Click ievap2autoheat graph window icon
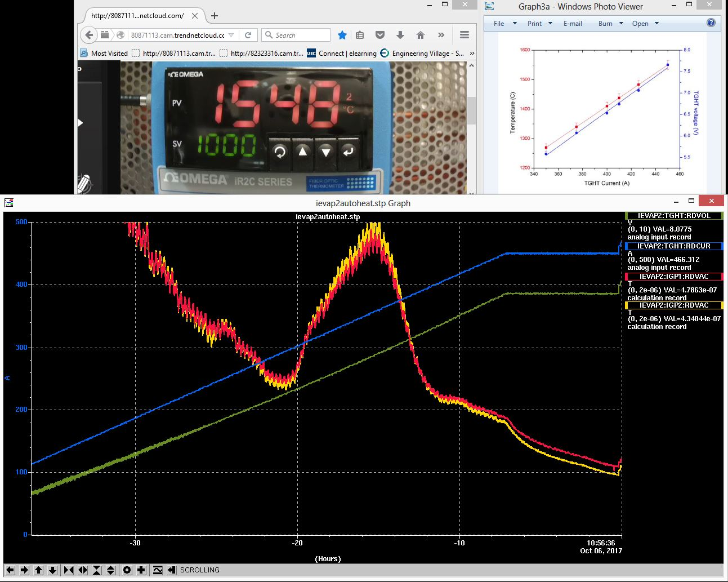This screenshot has width=728, height=582. click(x=8, y=203)
